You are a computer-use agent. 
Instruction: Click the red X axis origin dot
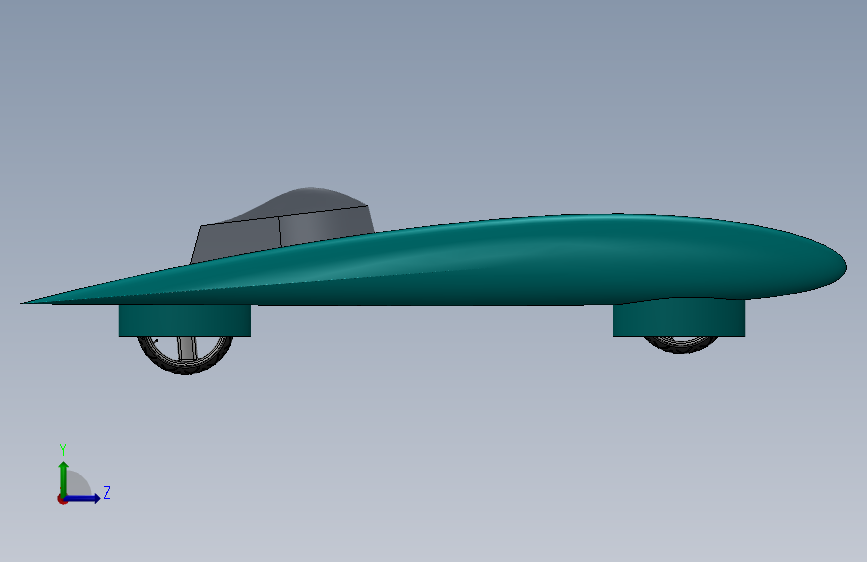[x=62, y=499]
